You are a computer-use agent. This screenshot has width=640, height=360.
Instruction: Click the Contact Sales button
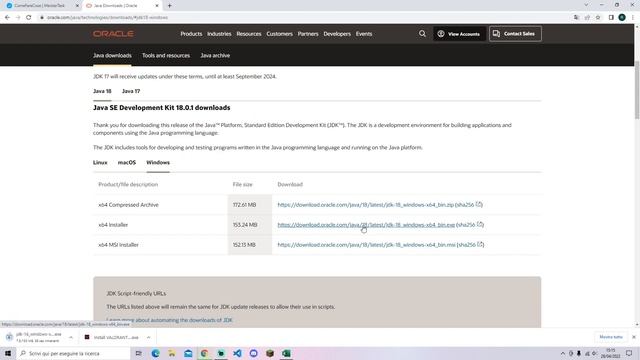516,34
